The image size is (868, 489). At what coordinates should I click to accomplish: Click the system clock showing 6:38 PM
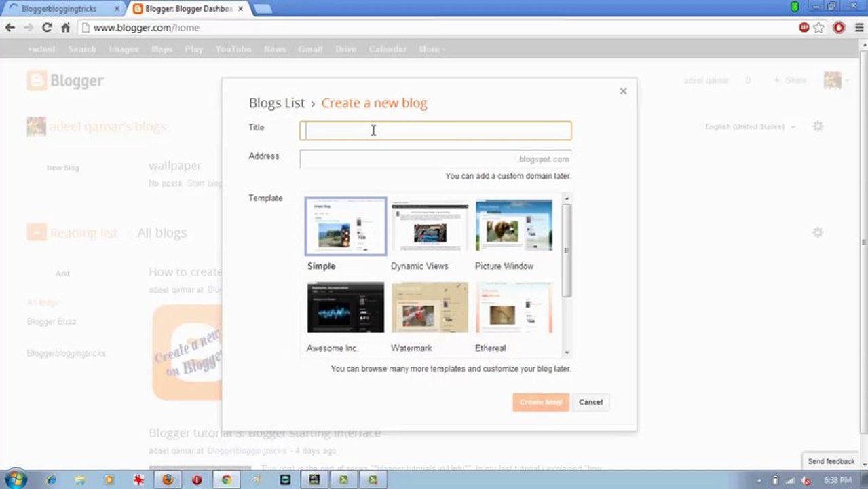click(837, 480)
